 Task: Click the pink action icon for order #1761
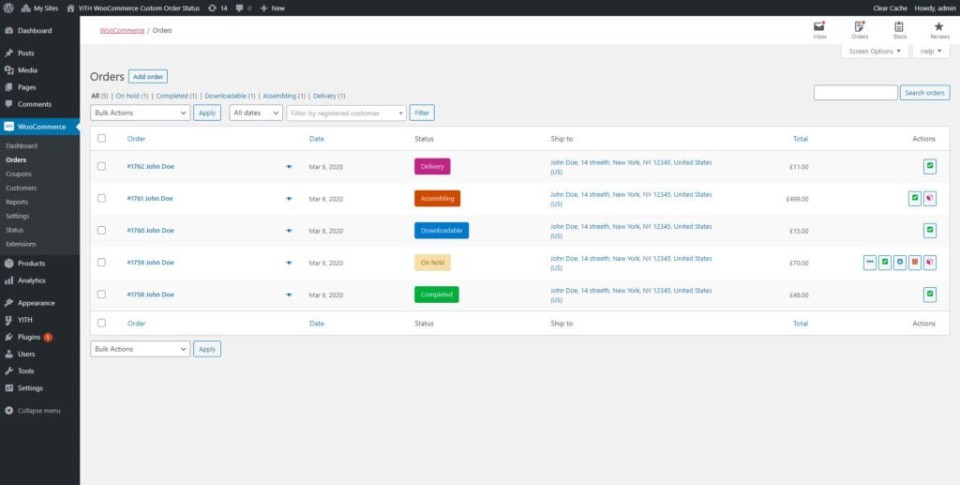[x=930, y=198]
